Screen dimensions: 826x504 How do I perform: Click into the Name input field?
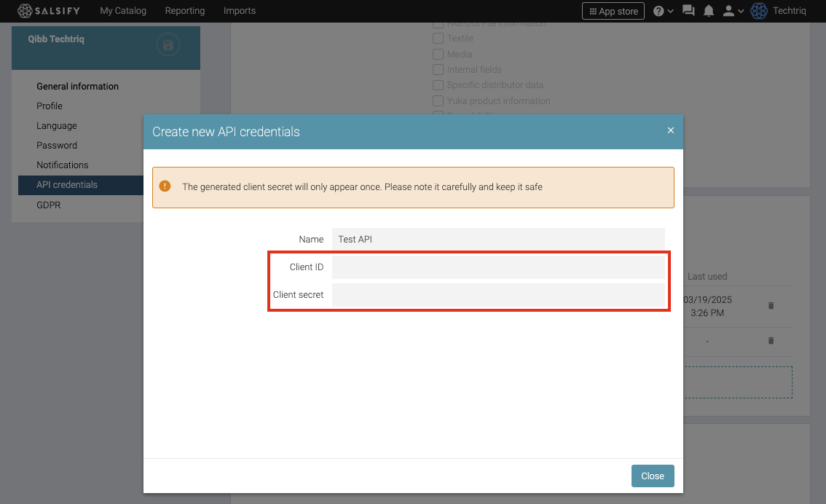[497, 239]
